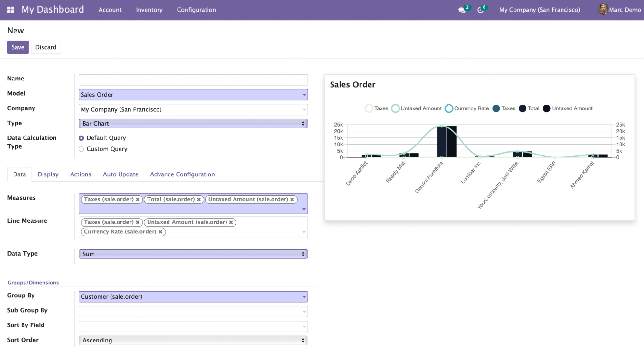Click My Dashboard app title
Viewport: 644px width, 347px height.
pyautogui.click(x=53, y=10)
